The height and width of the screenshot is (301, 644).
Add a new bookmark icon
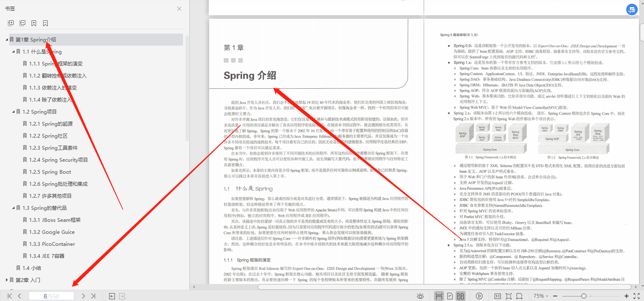click(x=34, y=23)
